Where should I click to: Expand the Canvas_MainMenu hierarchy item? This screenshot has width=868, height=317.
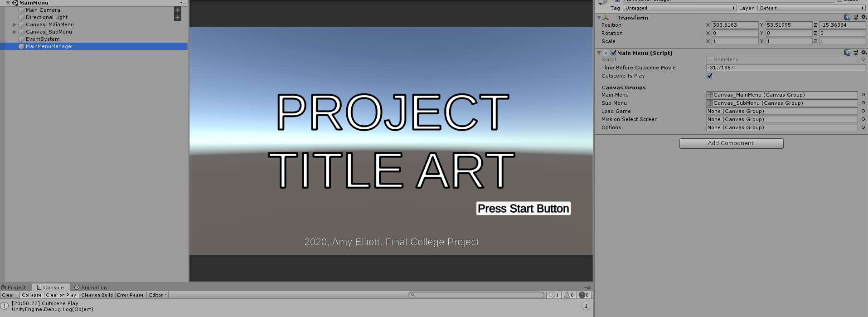15,24
